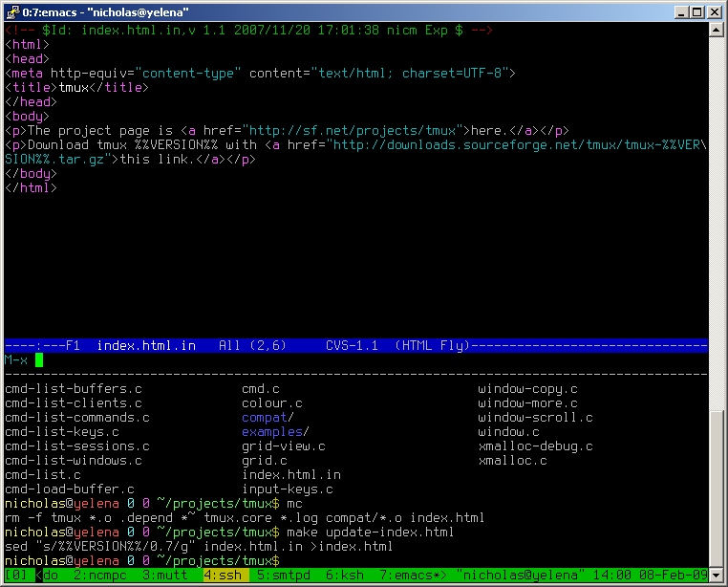Maximize the terminal window

(696, 11)
